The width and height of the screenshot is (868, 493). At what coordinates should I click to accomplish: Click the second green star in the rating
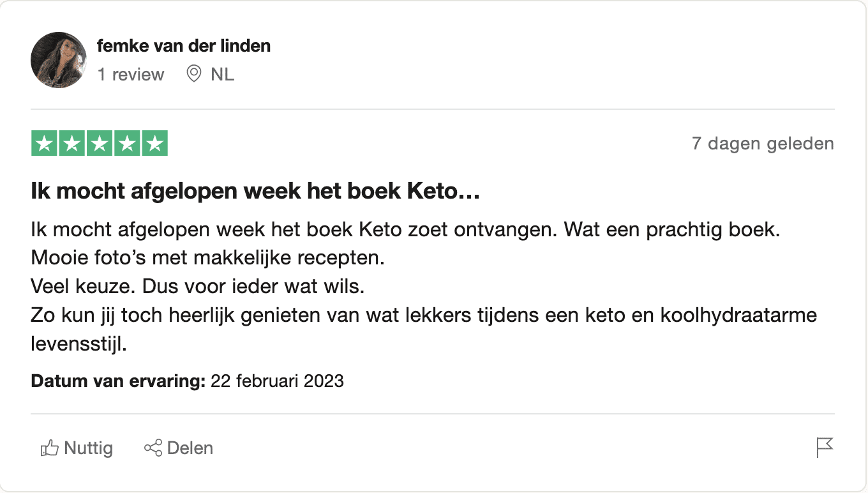[71, 143]
